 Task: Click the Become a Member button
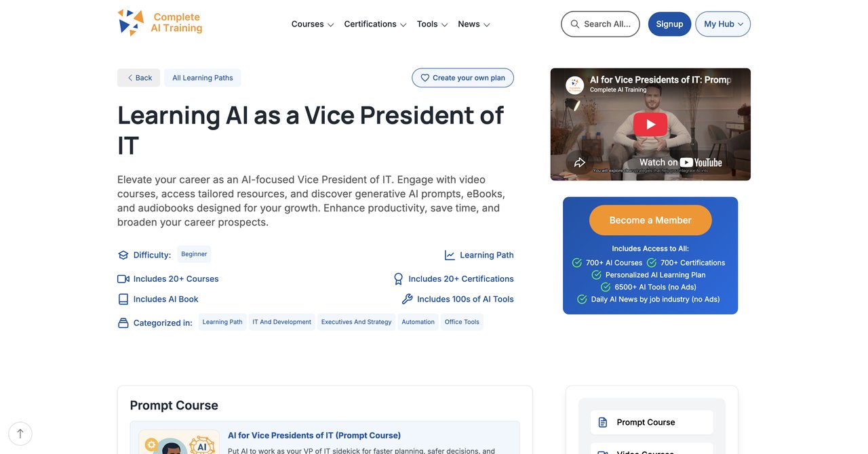coord(650,220)
